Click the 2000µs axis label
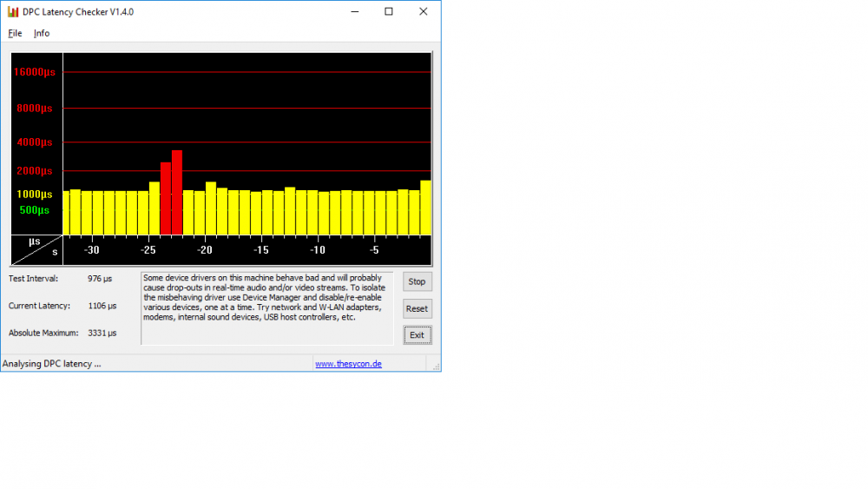Viewport: 868px width, 489px height. pyautogui.click(x=35, y=170)
